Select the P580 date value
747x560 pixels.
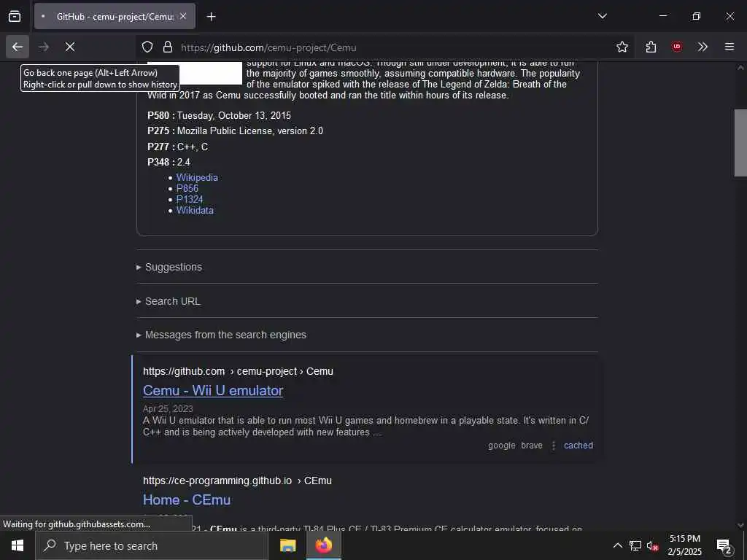click(234, 115)
